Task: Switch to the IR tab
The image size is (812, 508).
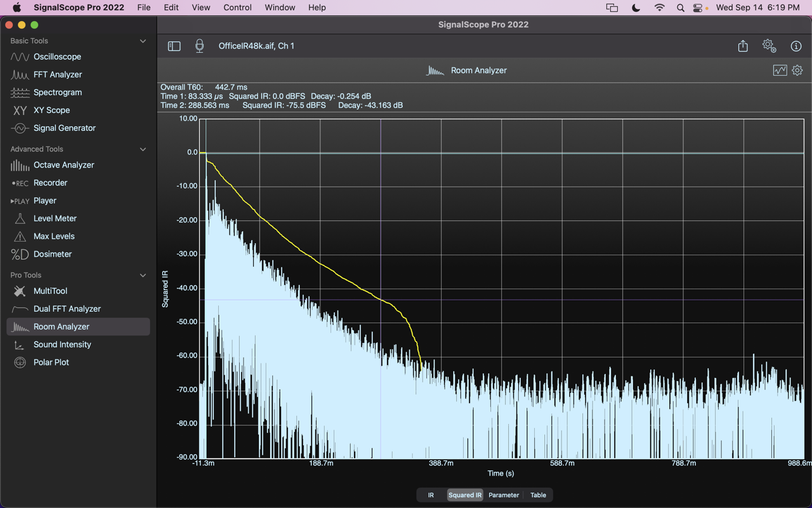Action: [431, 495]
